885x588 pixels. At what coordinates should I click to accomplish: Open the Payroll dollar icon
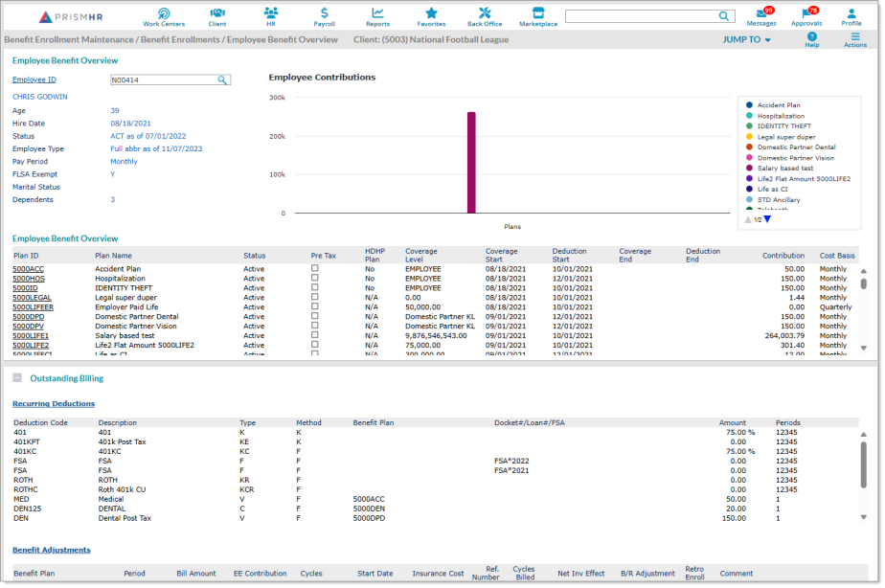[x=325, y=13]
